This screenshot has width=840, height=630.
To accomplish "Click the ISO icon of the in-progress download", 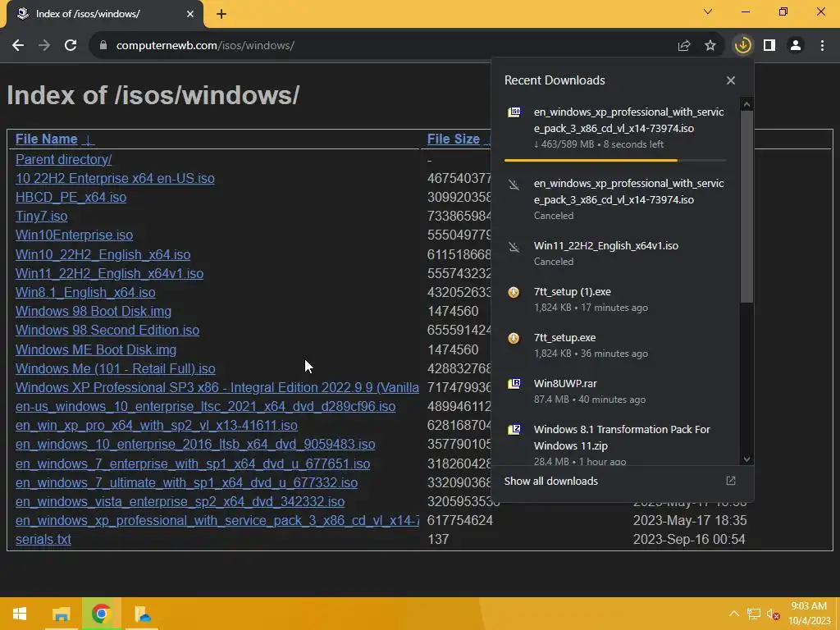I will point(514,112).
